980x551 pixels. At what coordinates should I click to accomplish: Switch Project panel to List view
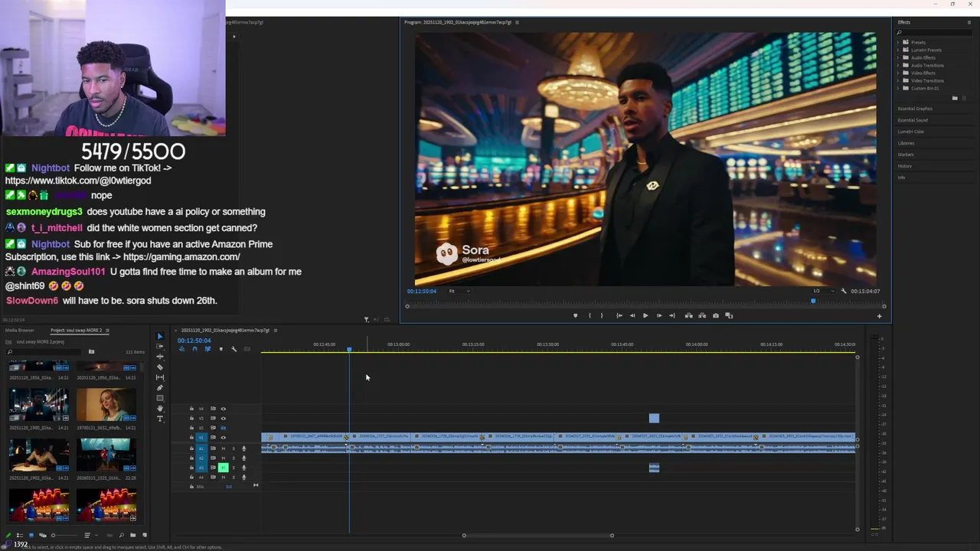coord(20,536)
